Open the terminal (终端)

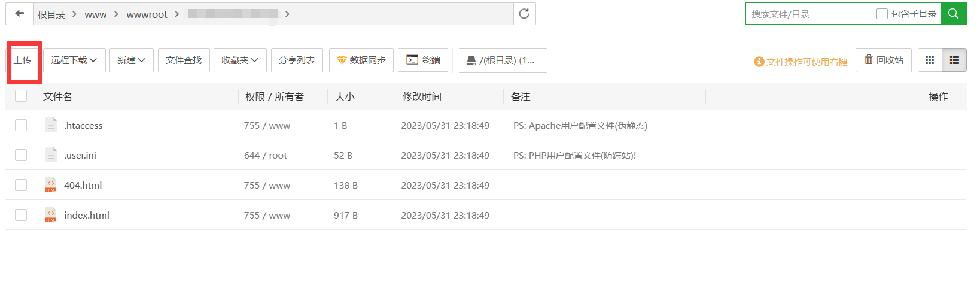click(423, 60)
